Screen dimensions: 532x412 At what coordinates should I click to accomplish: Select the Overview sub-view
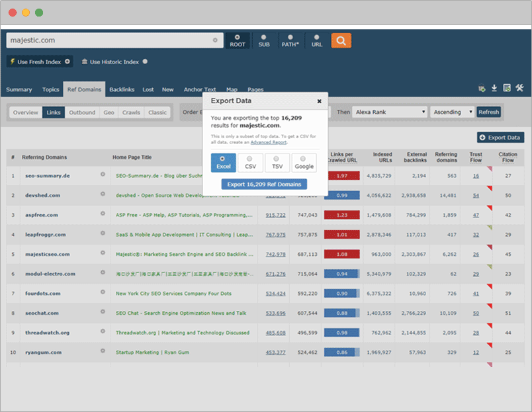tap(26, 112)
